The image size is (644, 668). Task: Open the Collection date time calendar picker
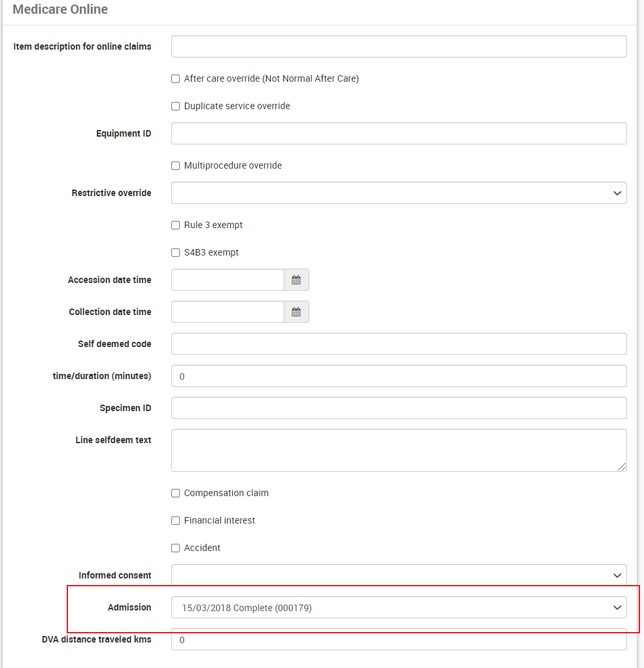click(296, 312)
